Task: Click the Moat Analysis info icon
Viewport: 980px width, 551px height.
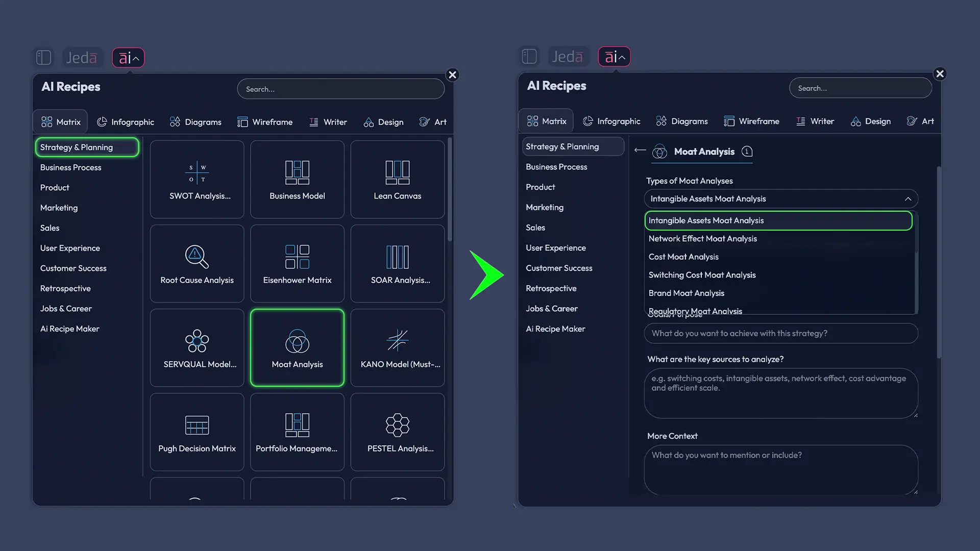Action: [747, 152]
